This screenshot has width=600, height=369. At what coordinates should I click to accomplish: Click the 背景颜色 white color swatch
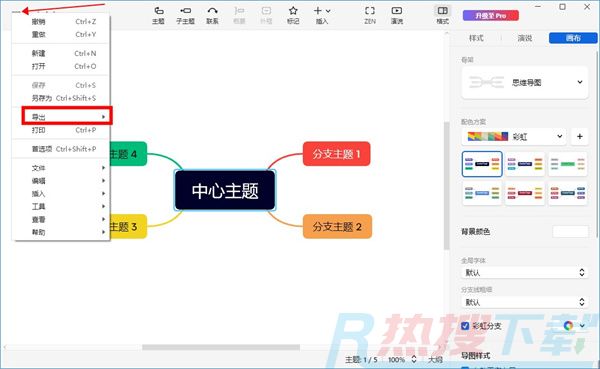[x=570, y=231]
